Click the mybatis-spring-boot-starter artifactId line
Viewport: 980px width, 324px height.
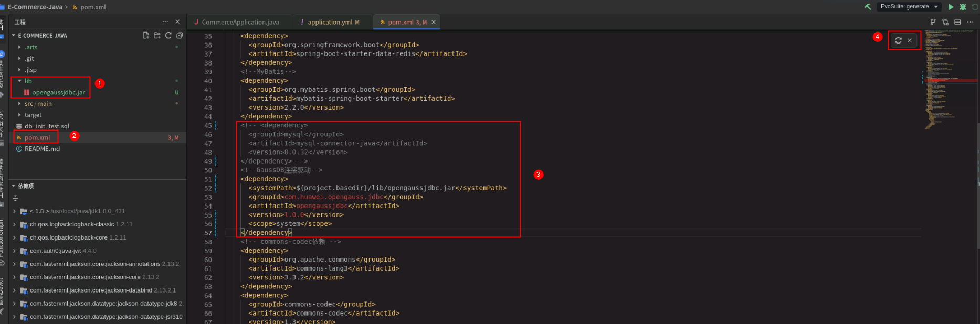(352, 99)
